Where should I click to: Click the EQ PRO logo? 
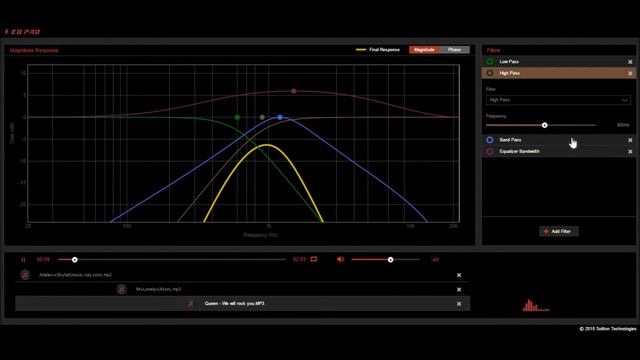coord(22,32)
